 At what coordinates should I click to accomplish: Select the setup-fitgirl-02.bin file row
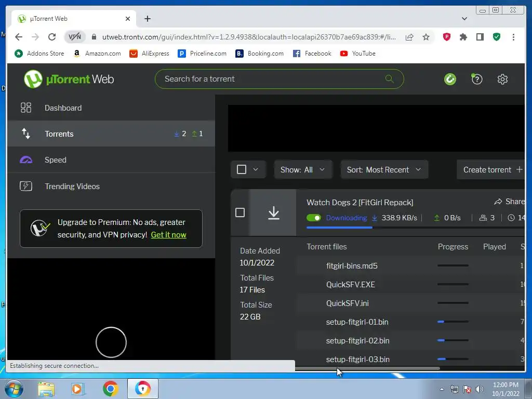(410, 341)
